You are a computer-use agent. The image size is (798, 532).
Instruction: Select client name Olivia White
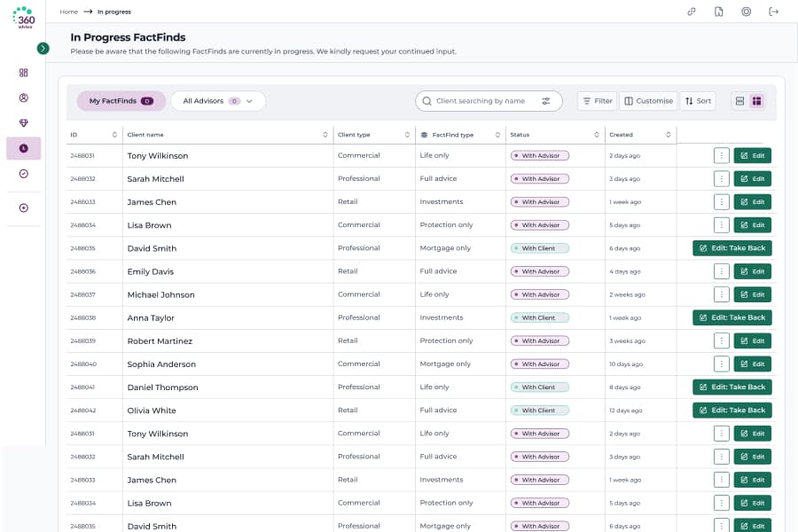pos(152,411)
